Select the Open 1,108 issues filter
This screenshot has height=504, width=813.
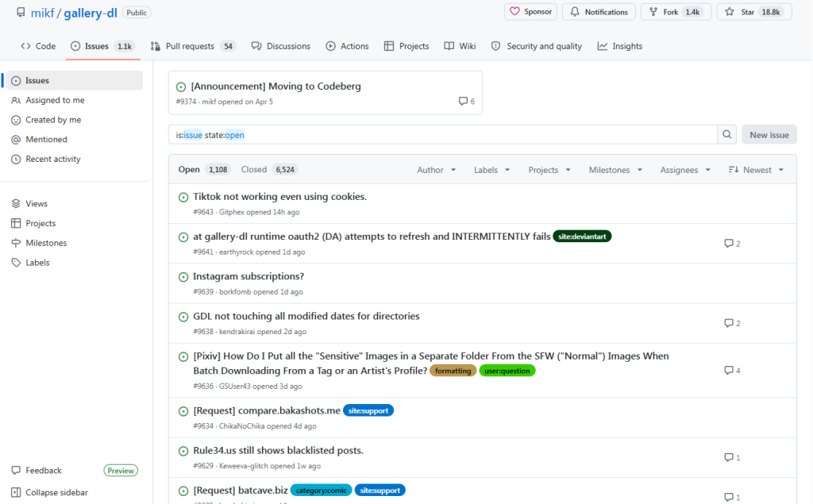tap(204, 170)
